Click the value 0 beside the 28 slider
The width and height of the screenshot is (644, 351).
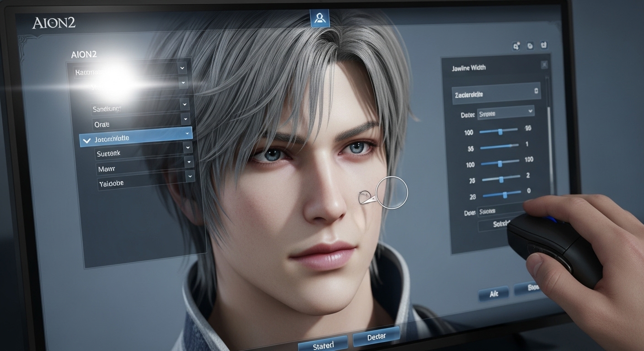pyautogui.click(x=529, y=191)
